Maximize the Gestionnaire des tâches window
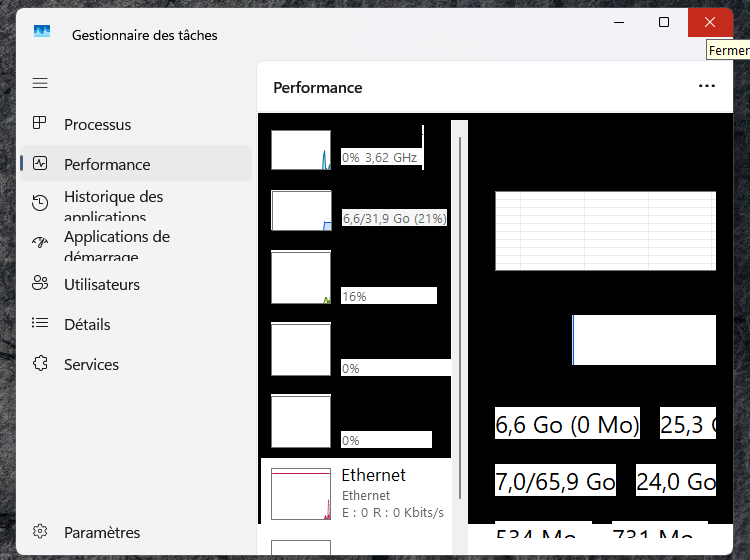This screenshot has height=560, width=750. 664,22
